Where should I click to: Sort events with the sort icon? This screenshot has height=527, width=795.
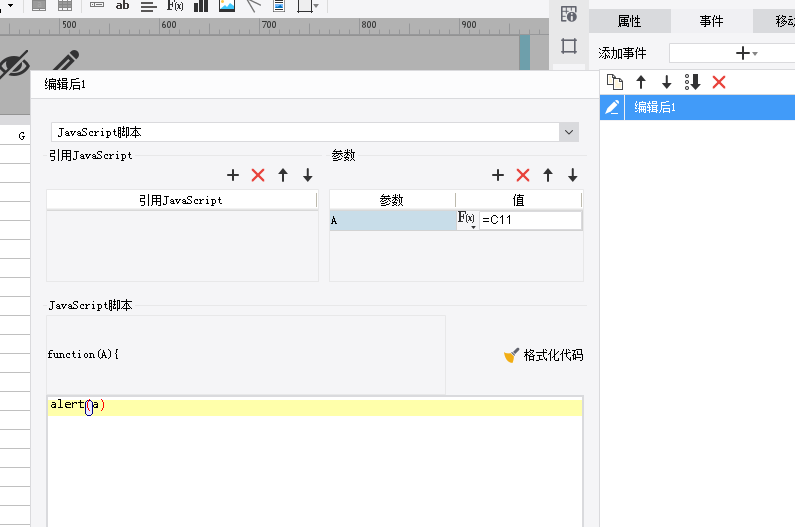(x=693, y=82)
